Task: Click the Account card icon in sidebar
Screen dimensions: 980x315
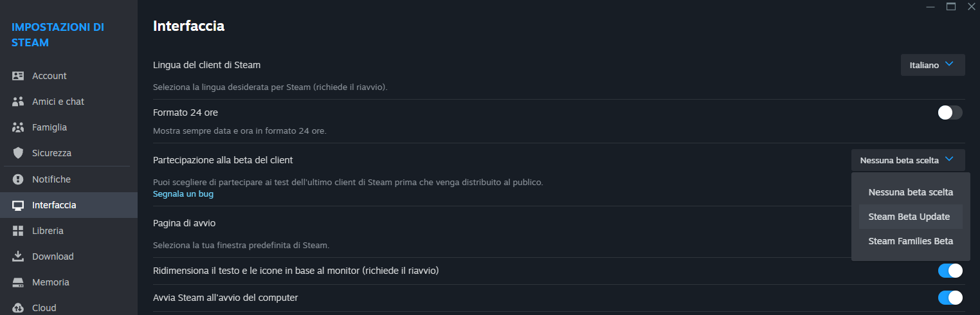Action: [18, 76]
